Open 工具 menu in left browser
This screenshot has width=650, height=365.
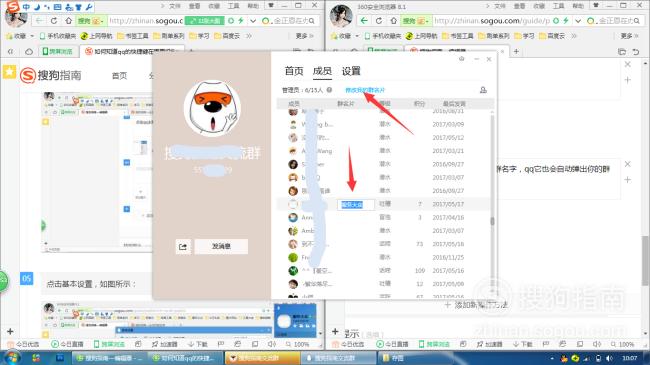(x=233, y=6)
